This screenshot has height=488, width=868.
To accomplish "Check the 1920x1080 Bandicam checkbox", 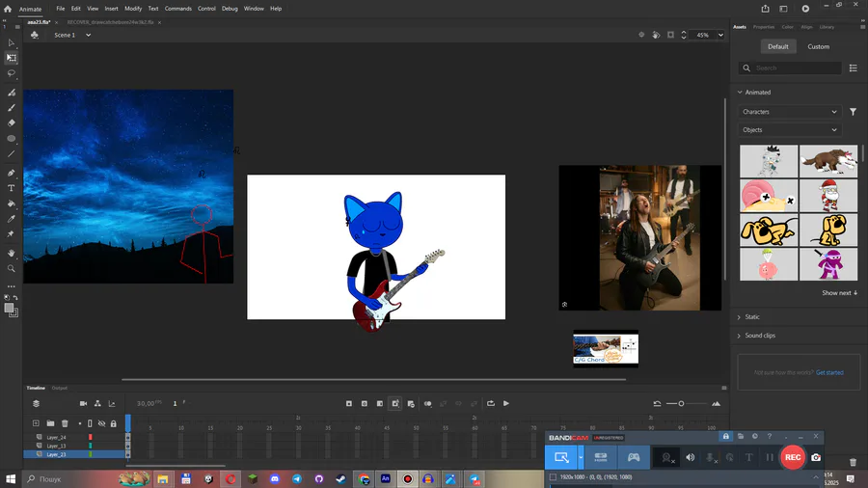I will click(x=553, y=477).
